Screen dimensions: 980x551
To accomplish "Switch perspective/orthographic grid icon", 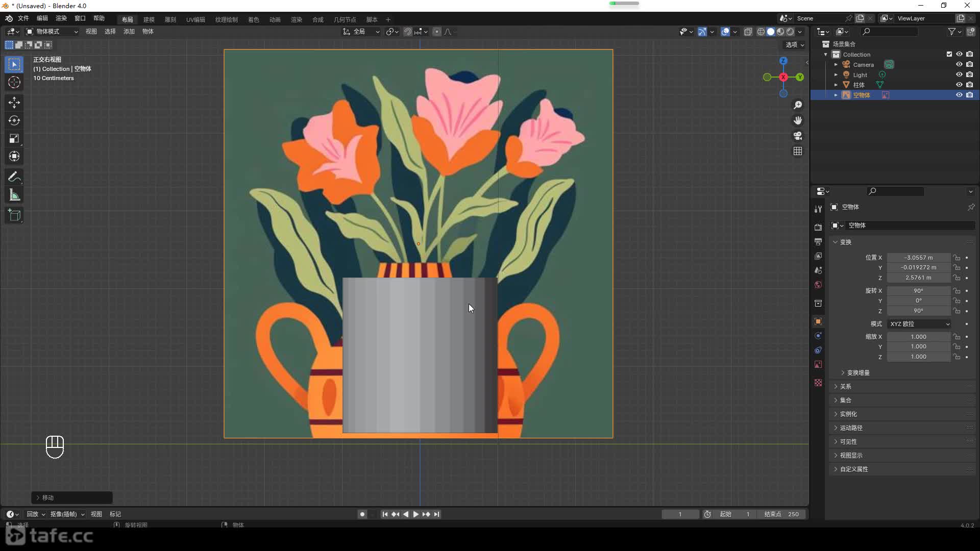I will [798, 151].
